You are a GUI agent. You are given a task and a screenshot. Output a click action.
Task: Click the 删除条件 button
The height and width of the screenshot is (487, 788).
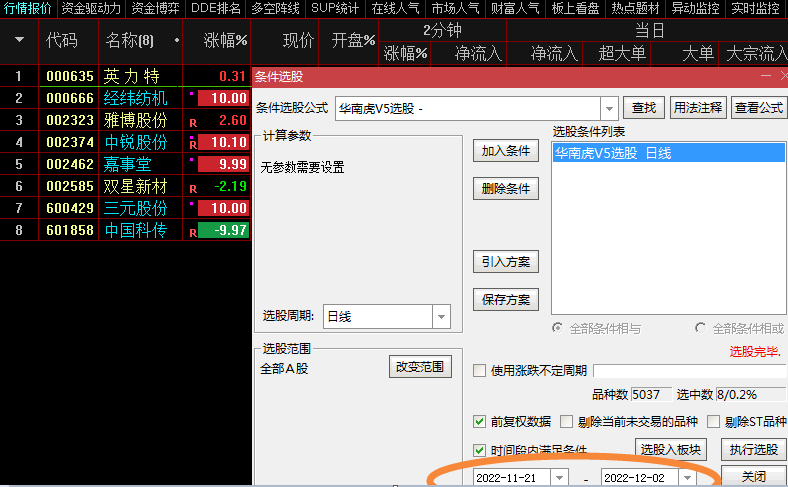[x=506, y=188]
